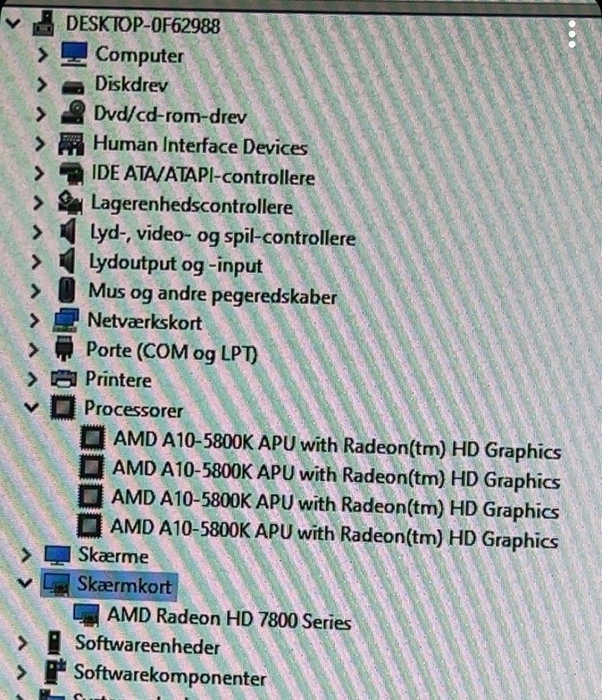
Task: Expand Lyd-, video- og spil-controllere chevron
Action: (x=38, y=232)
